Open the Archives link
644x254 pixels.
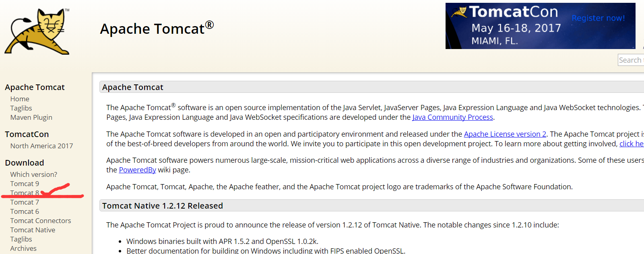[23, 248]
